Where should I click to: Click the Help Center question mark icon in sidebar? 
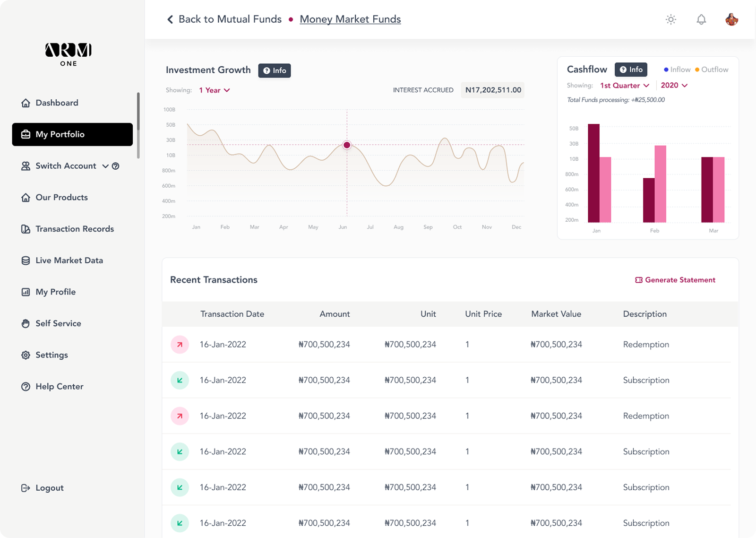(26, 386)
